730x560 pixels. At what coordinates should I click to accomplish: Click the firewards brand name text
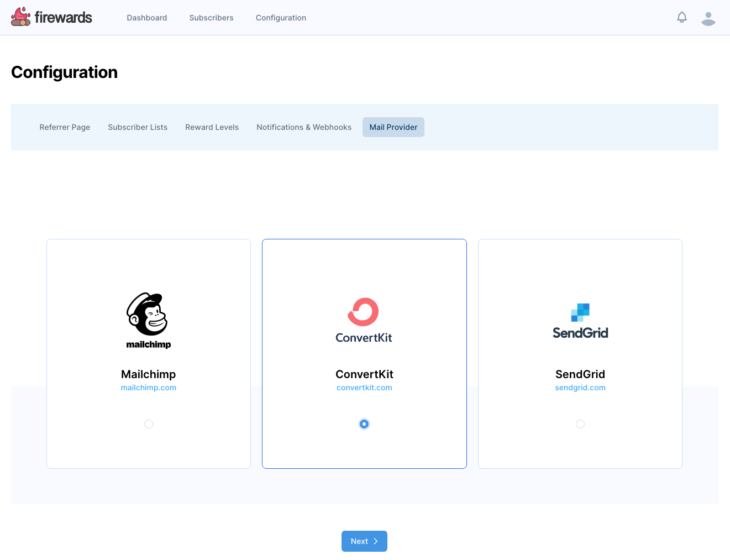(x=63, y=17)
